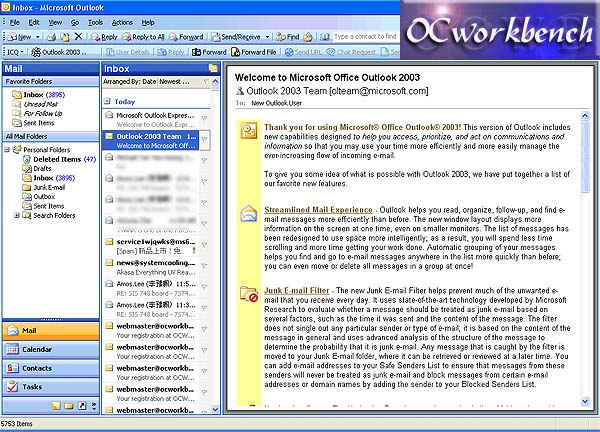600x432 pixels.
Task: Open the Tools menu
Action: pos(95,23)
